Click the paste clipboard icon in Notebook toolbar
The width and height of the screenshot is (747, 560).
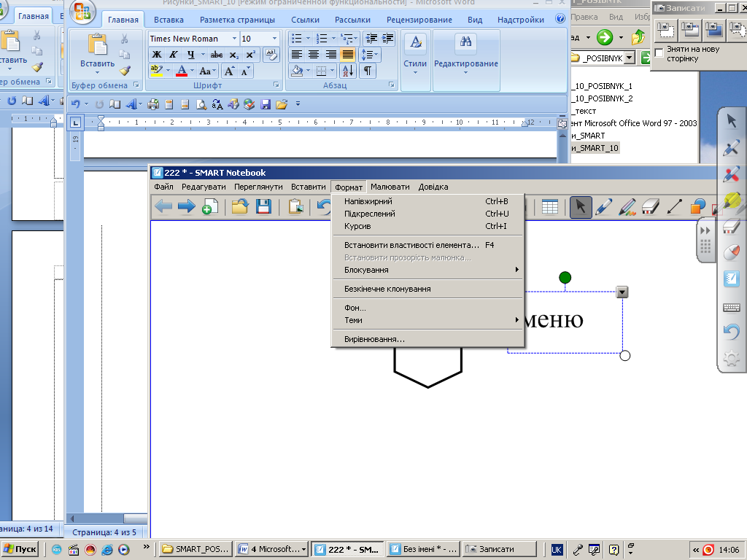pos(296,206)
